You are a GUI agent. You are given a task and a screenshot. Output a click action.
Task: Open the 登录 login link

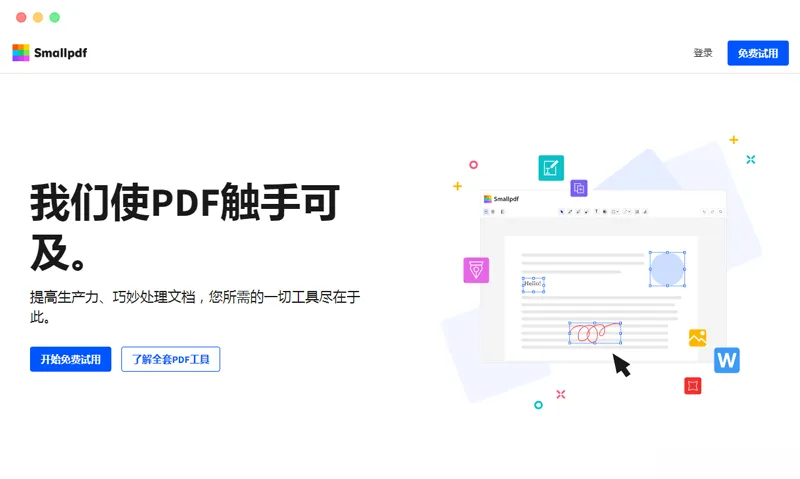tap(703, 53)
